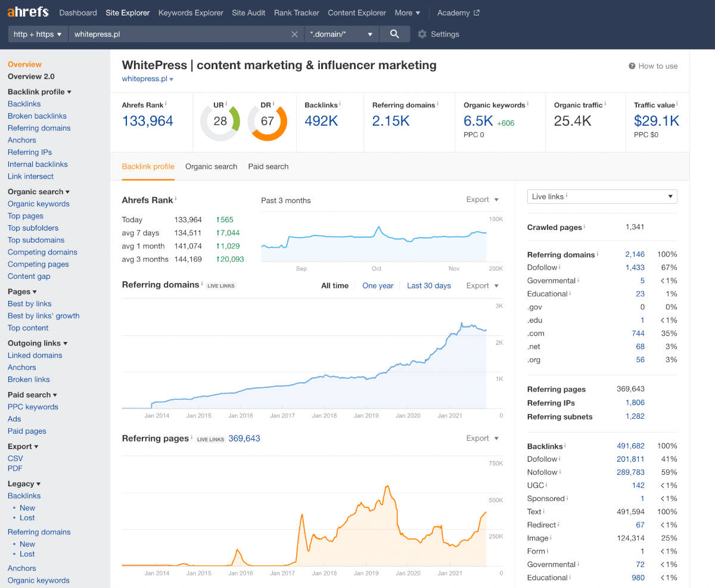Open Top subfolders report
This screenshot has height=588, width=715.
tap(33, 228)
